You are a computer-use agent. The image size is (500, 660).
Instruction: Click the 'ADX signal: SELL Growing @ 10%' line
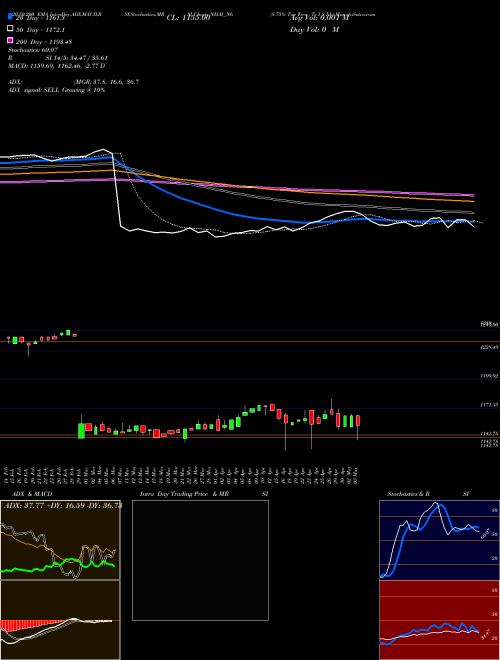[56, 90]
